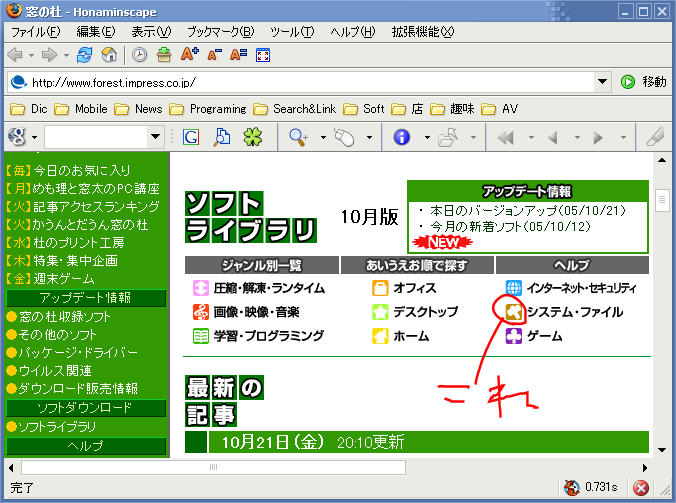
Task: Open the 圧縮・解凍・ランタイム category icon
Action: (x=200, y=287)
